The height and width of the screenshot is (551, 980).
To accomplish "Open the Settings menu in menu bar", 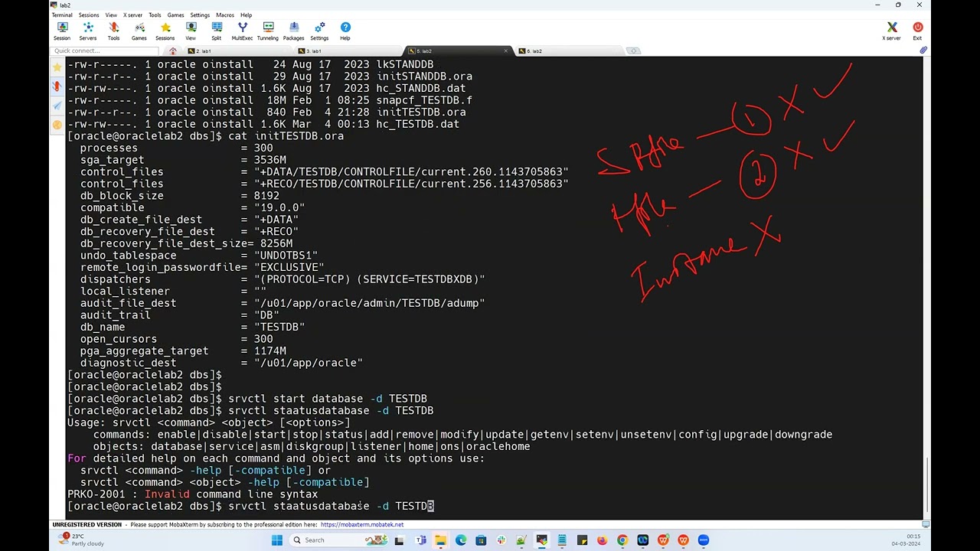I will (x=200, y=15).
